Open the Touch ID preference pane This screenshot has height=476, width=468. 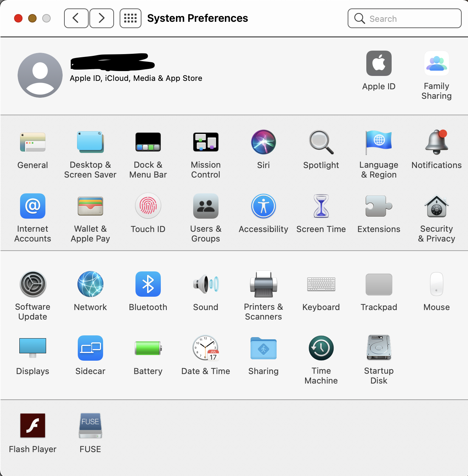tap(148, 207)
